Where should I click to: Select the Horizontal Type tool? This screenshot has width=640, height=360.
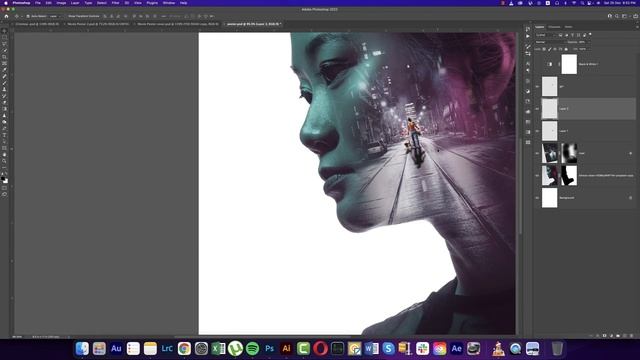tap(4, 135)
